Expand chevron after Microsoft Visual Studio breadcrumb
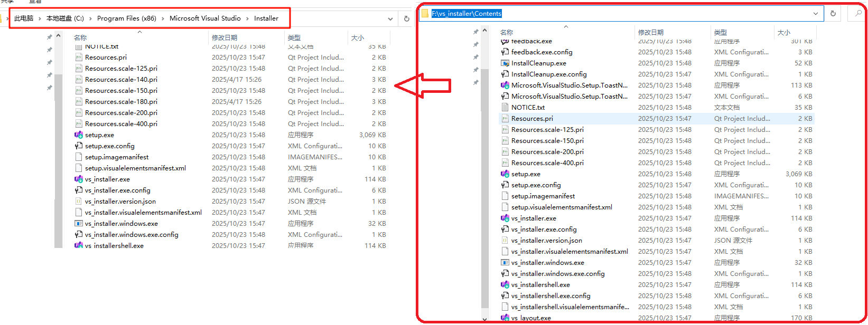This screenshot has height=325, width=868. 247,18
